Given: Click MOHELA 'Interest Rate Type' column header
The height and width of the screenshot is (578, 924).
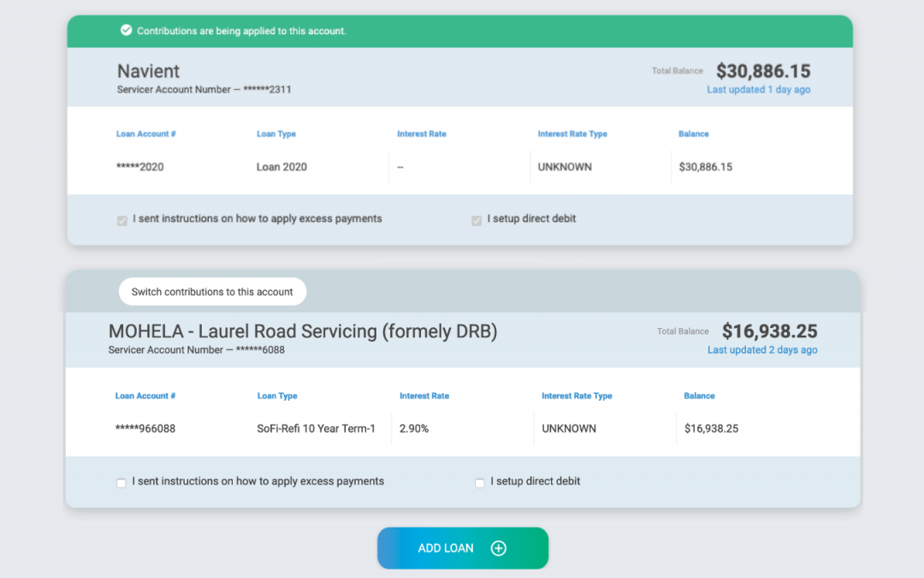Looking at the screenshot, I should (577, 396).
